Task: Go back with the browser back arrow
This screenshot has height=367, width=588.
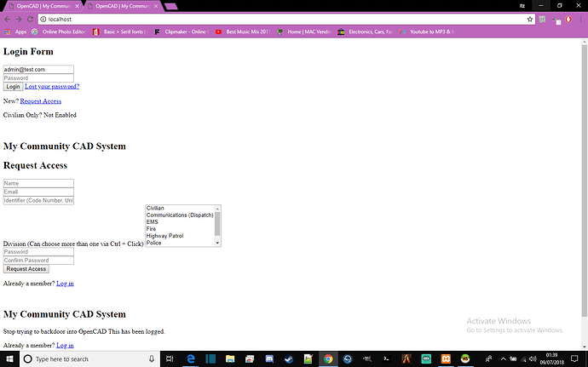Action: pos(8,19)
